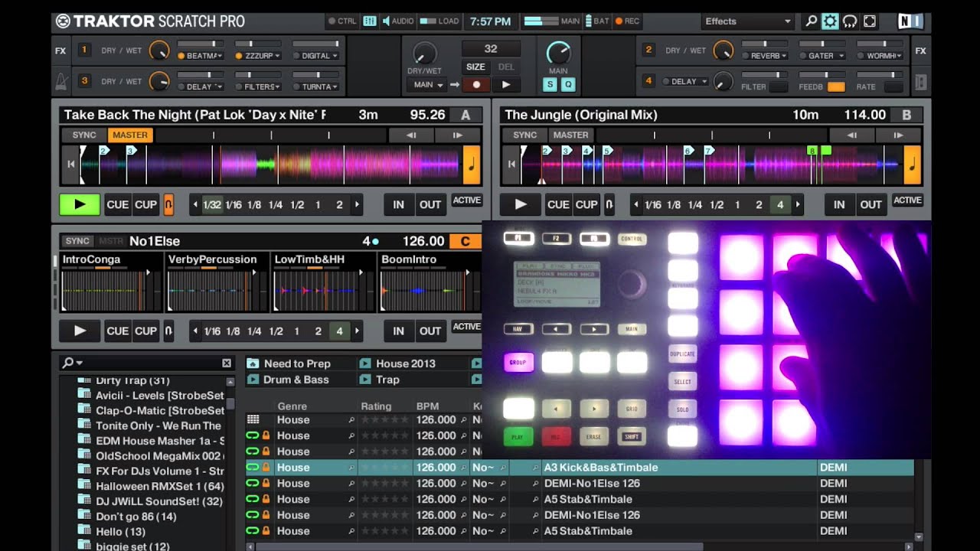The image size is (980, 551).
Task: Click Deck B tempo bend left arrow
Action: [852, 135]
